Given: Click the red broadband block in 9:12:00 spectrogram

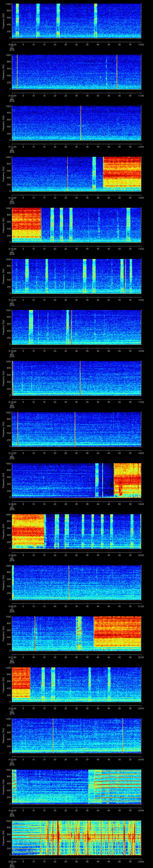Looking at the screenshot, I should click(x=122, y=172).
